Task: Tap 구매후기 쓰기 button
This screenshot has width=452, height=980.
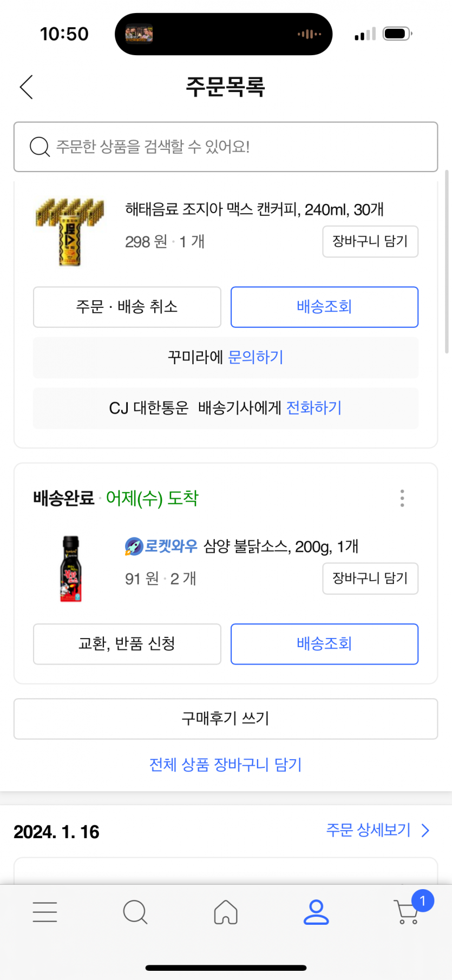Action: tap(226, 719)
